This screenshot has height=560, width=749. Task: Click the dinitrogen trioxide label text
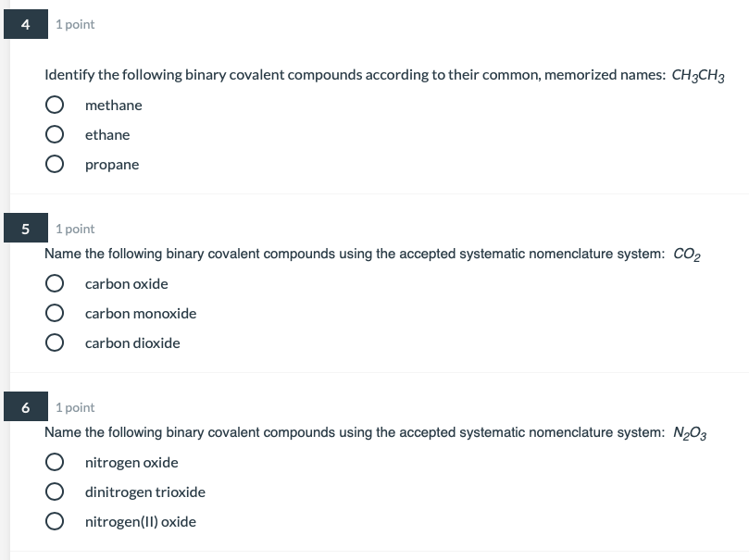[x=145, y=492]
